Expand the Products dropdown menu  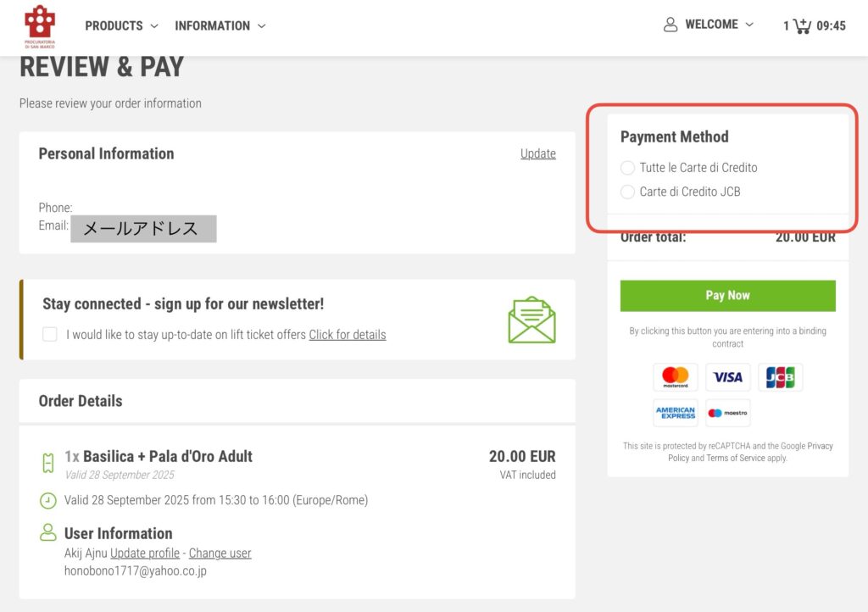tap(121, 25)
